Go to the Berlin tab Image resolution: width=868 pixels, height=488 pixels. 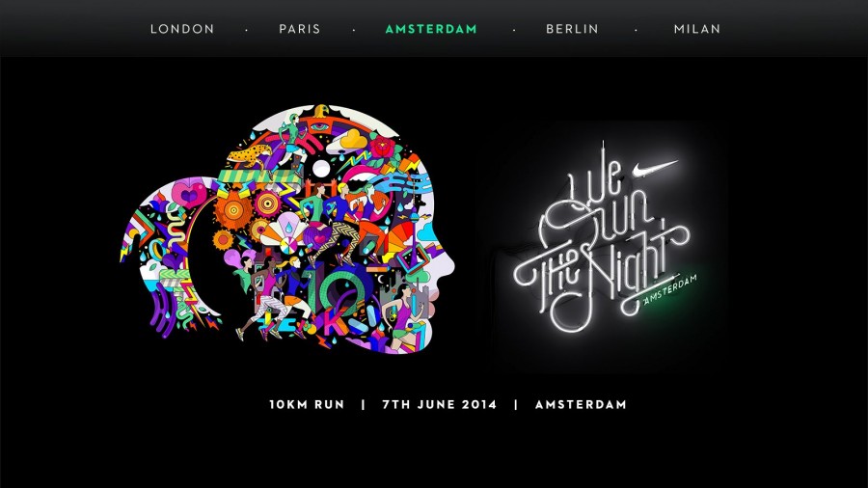[572, 29]
